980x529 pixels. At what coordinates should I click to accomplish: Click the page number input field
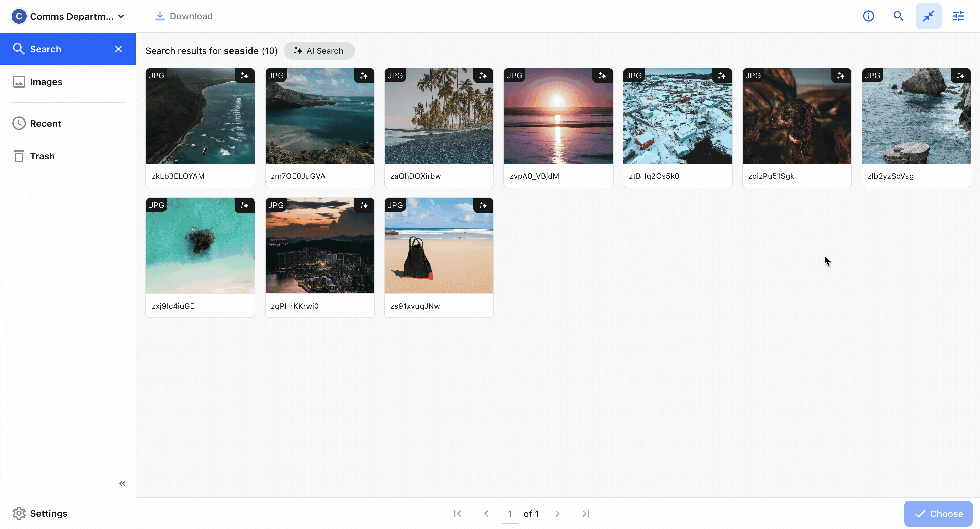pyautogui.click(x=510, y=514)
